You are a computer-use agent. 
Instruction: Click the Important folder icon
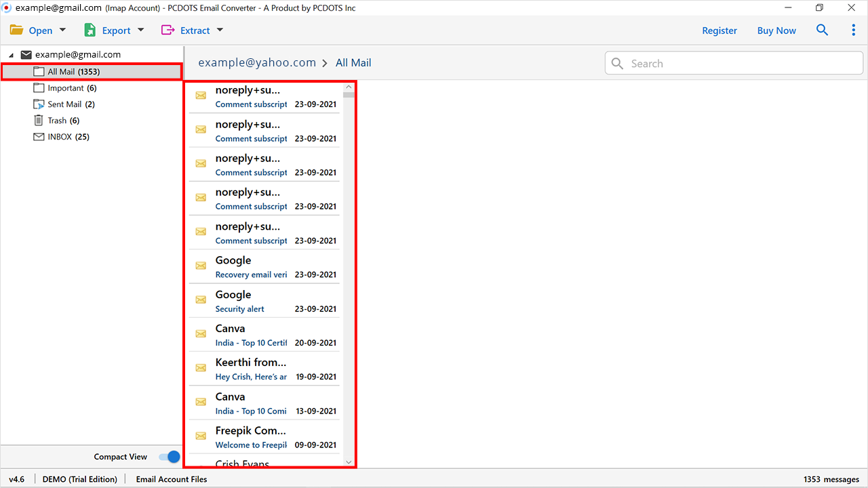[39, 88]
